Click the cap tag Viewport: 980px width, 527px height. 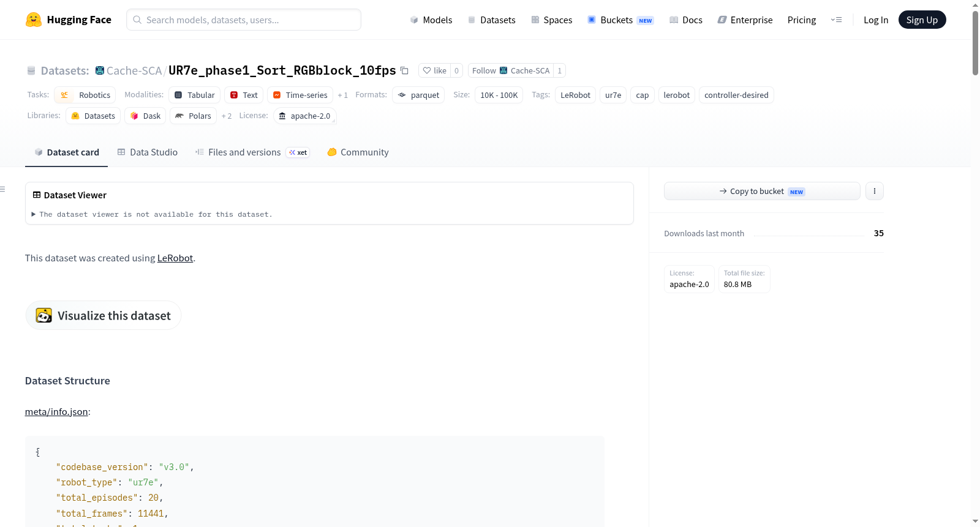click(x=643, y=95)
